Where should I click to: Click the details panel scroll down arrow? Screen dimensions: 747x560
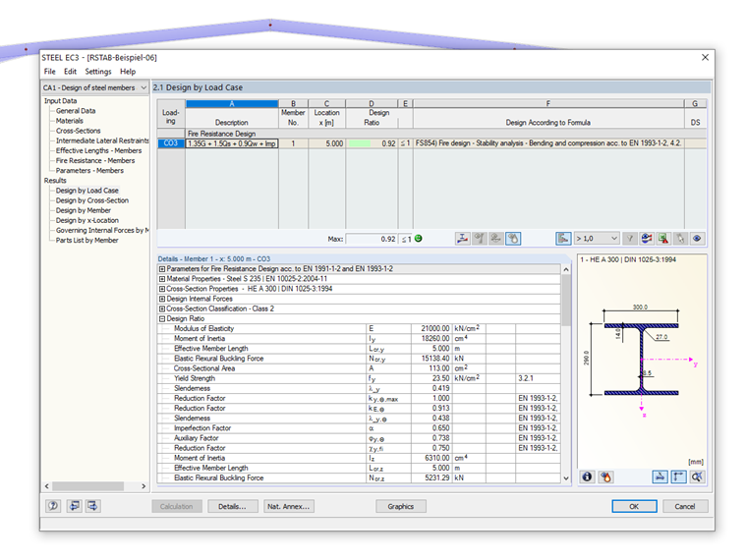[x=566, y=478]
